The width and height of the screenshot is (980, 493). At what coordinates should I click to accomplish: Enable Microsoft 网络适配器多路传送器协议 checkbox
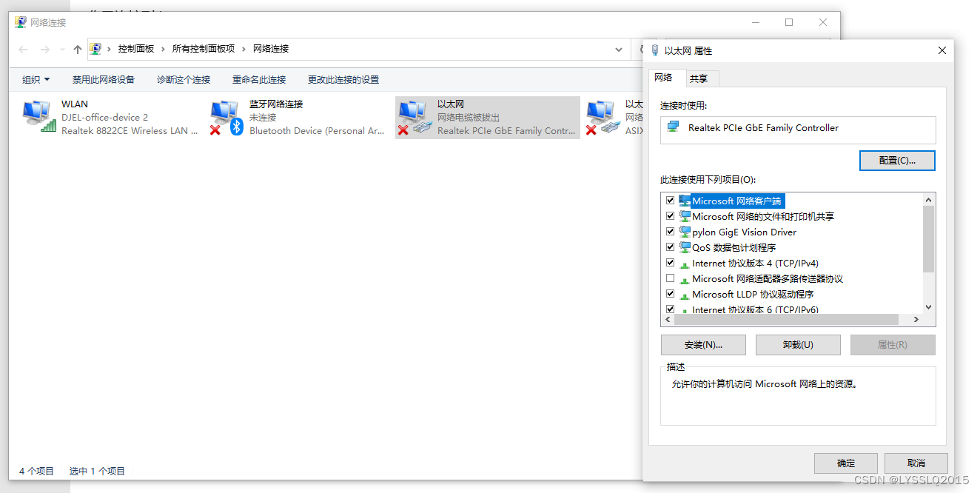(671, 278)
